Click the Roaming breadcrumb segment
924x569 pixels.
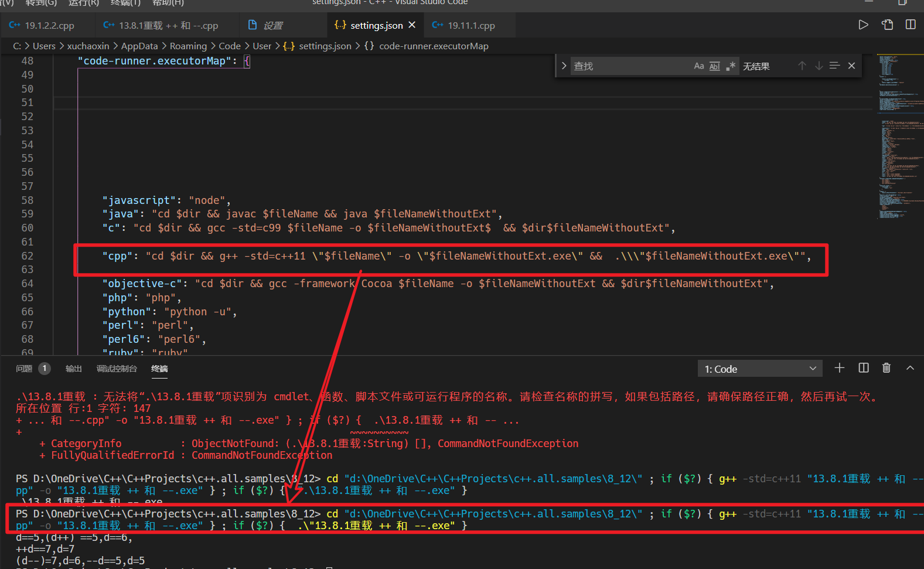click(188, 46)
